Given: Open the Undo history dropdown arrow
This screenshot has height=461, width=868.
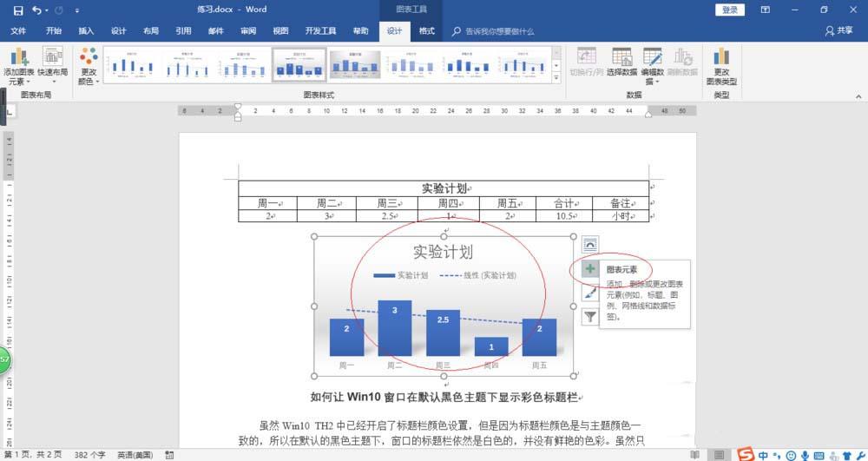Looking at the screenshot, I should pyautogui.click(x=47, y=10).
